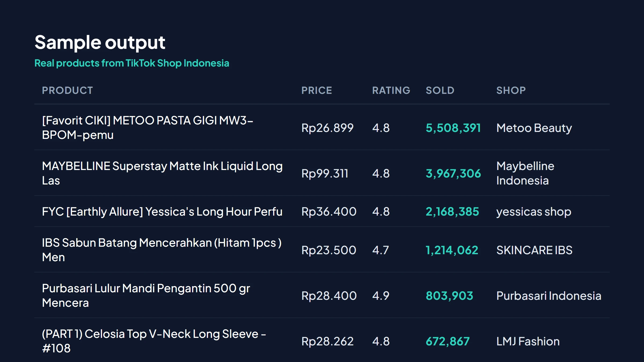Click sold count 1,214,062
This screenshot has height=362, width=644.
(x=452, y=250)
